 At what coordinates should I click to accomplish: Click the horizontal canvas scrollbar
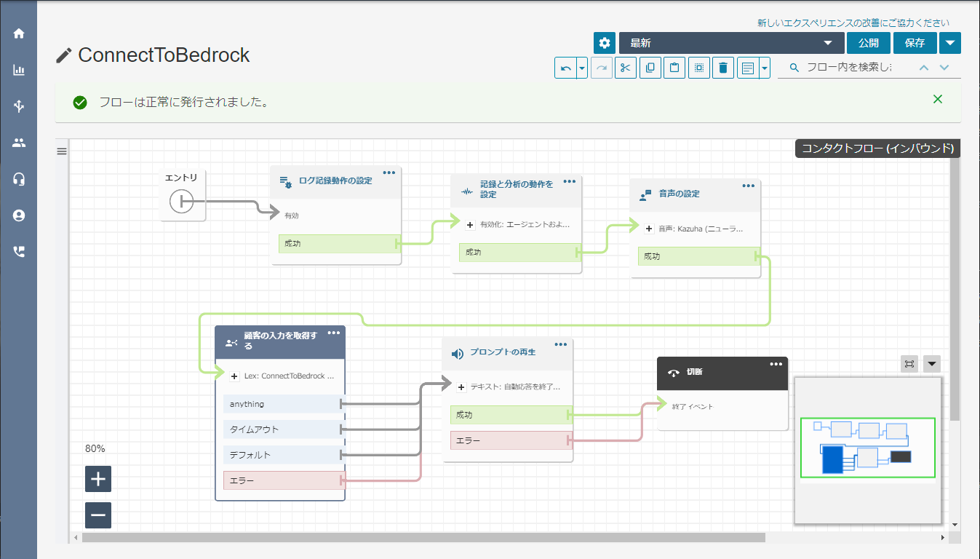coord(423,537)
